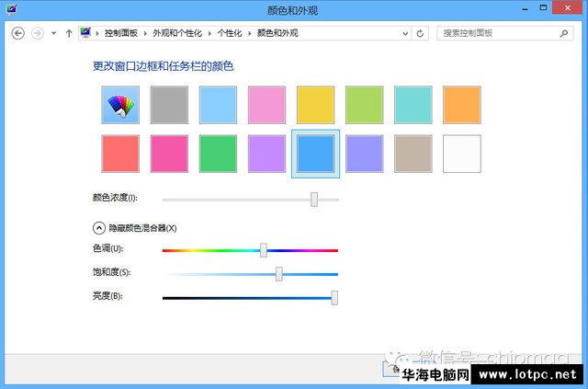Select the turquoise color swatch
Screen dimensions: 588x389
tap(413, 105)
